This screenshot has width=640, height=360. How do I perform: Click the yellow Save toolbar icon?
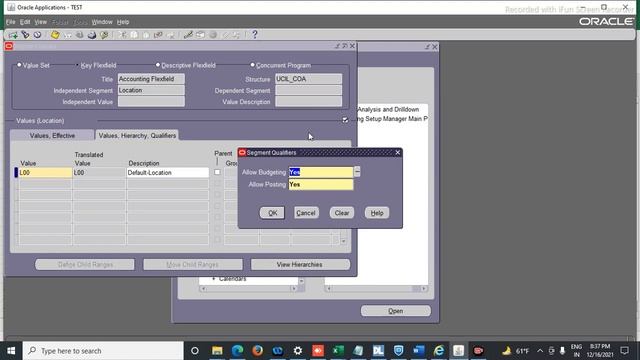(55, 35)
